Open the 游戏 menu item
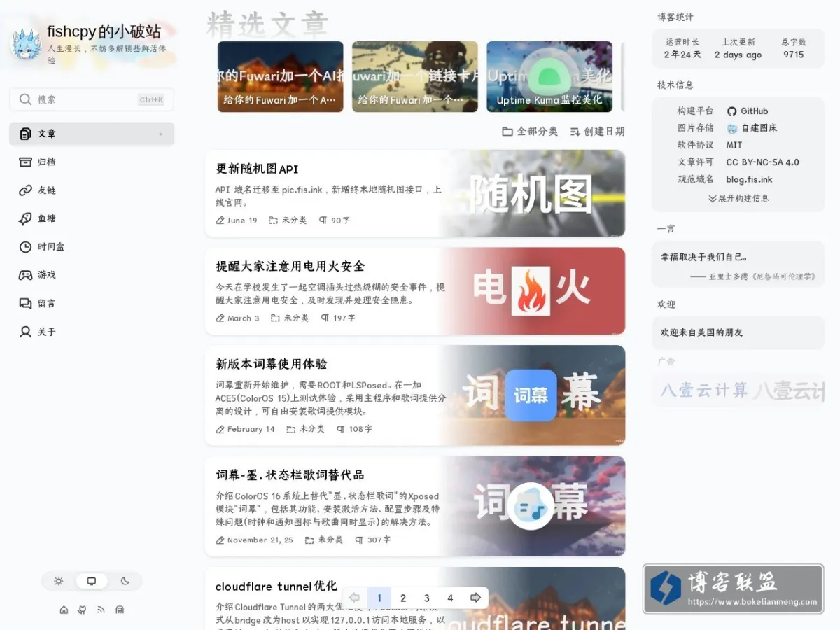 click(x=92, y=275)
